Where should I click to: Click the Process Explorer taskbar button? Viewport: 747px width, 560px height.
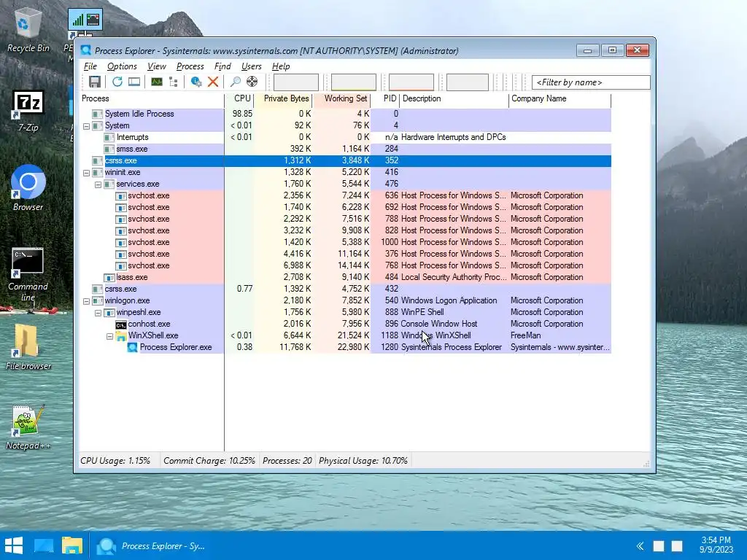[152, 545]
